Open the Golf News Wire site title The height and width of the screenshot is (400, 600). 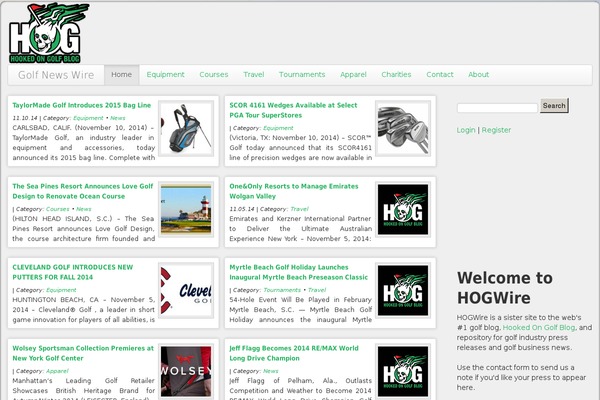coord(56,75)
